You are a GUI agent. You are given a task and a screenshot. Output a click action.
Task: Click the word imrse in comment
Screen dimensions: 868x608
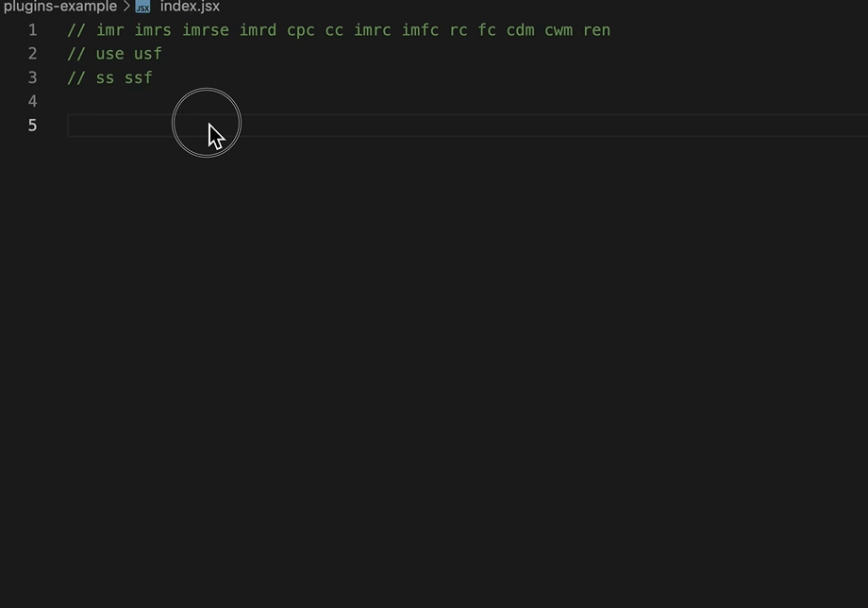point(206,30)
